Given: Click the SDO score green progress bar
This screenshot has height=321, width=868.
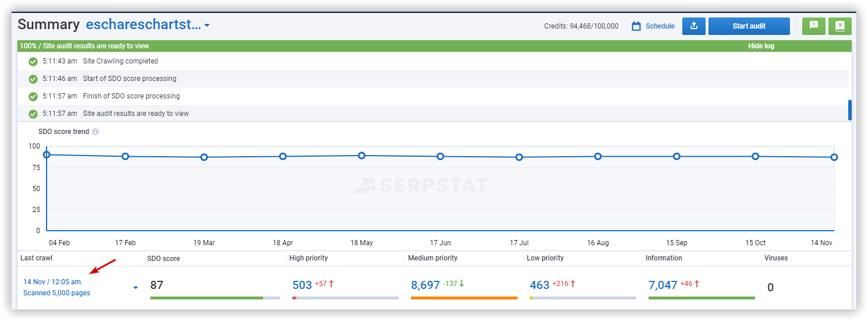Looking at the screenshot, I should tap(206, 298).
